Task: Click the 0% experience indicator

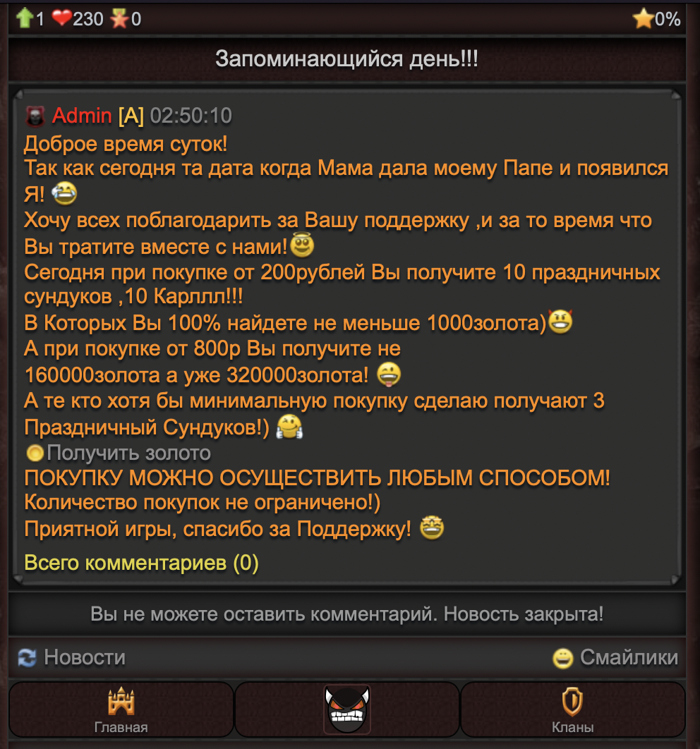Action: [x=668, y=19]
